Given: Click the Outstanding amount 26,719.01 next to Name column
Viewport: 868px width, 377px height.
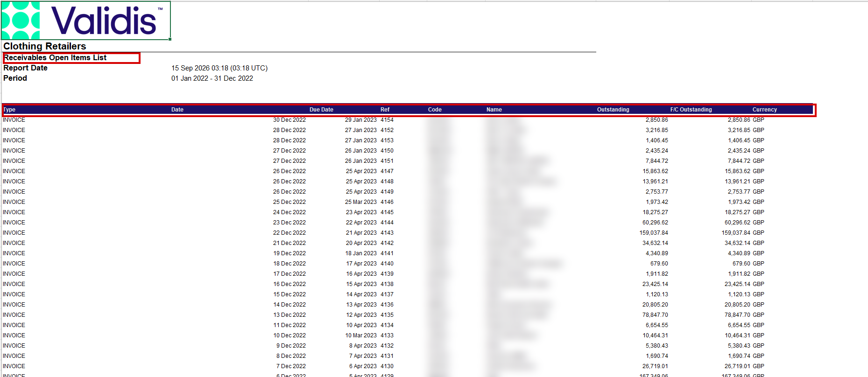Looking at the screenshot, I should pos(655,366).
